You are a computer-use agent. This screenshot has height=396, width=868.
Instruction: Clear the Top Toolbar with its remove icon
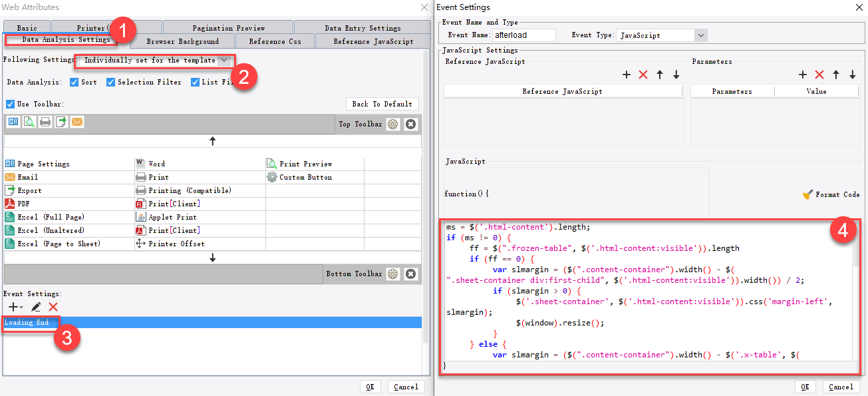click(411, 124)
